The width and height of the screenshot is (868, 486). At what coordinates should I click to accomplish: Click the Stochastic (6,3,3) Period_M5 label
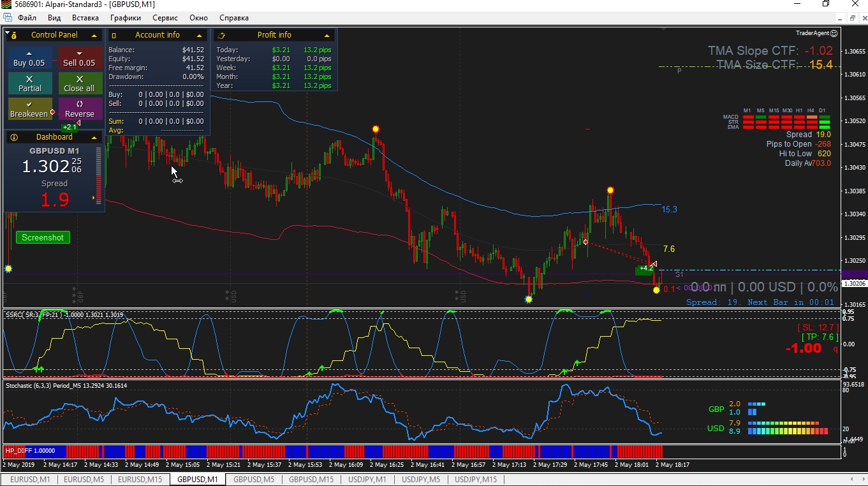tap(66, 385)
